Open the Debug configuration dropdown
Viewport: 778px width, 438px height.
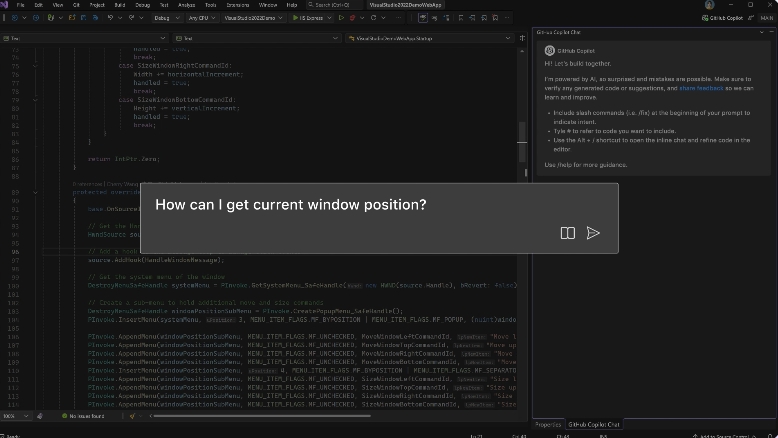pyautogui.click(x=167, y=18)
